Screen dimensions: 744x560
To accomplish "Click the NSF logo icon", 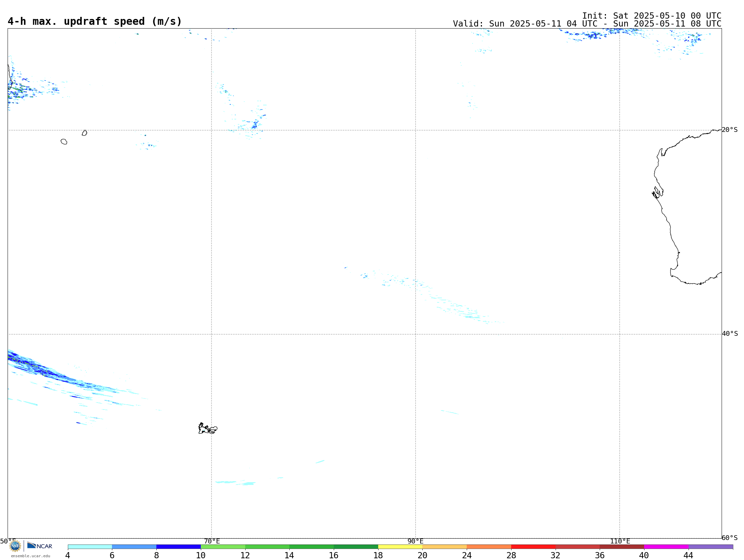I will 15,546.
